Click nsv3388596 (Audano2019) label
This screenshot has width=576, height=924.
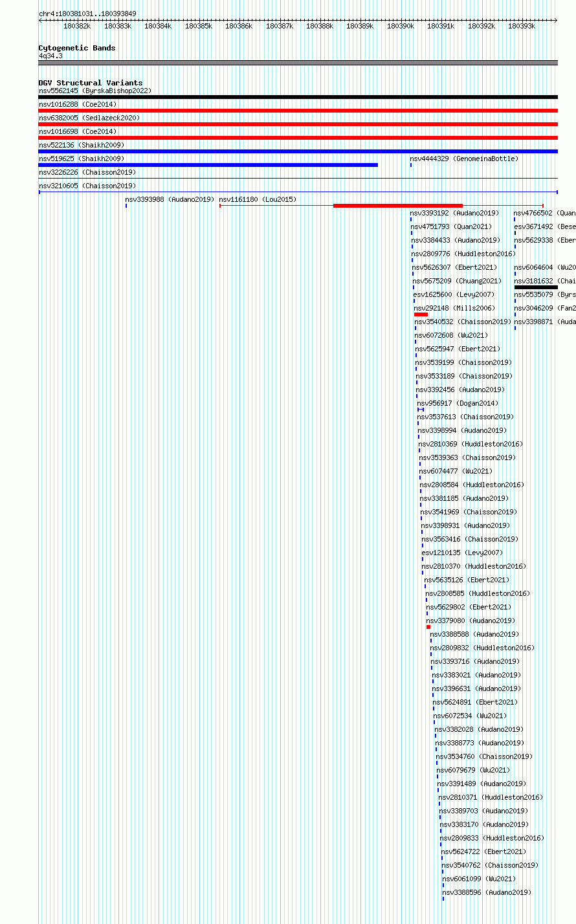(487, 893)
